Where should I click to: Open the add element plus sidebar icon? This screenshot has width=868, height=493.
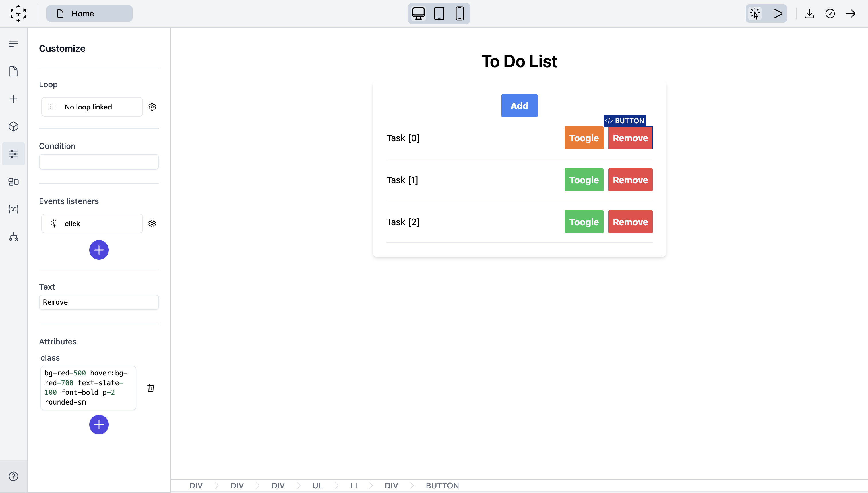coord(13,99)
